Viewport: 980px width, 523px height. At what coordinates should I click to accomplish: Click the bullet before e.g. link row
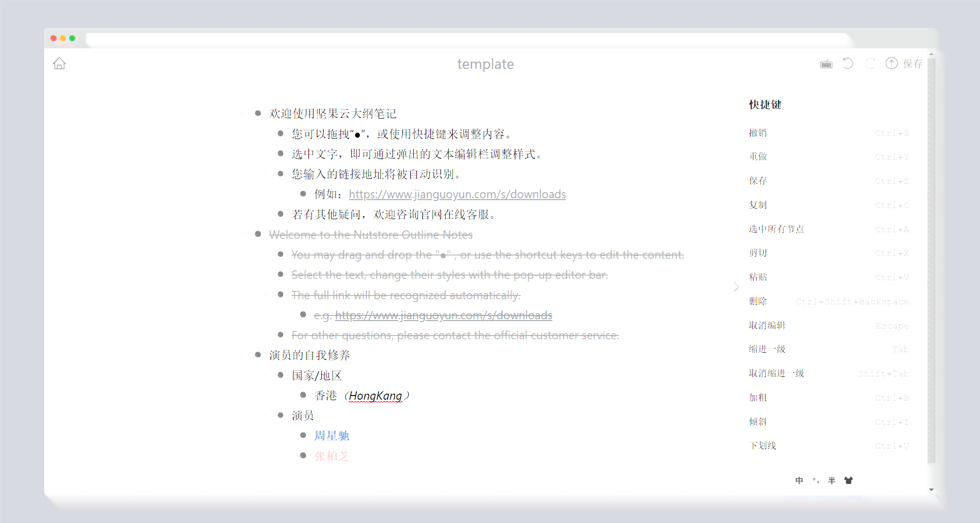pos(303,315)
